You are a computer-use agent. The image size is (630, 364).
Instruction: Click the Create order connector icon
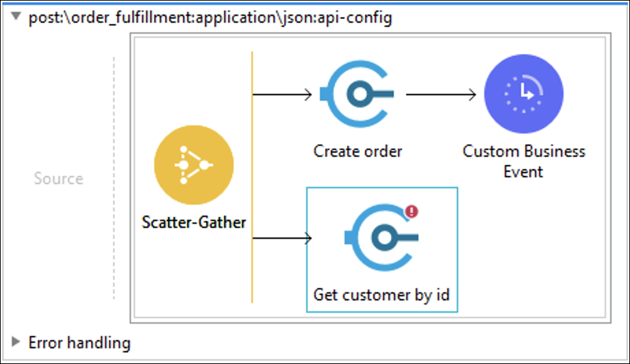tap(357, 94)
